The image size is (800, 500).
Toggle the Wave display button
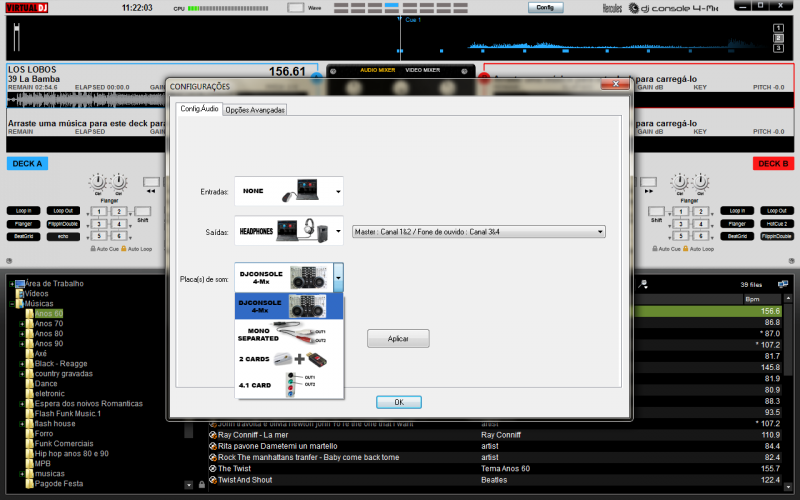click(x=295, y=8)
